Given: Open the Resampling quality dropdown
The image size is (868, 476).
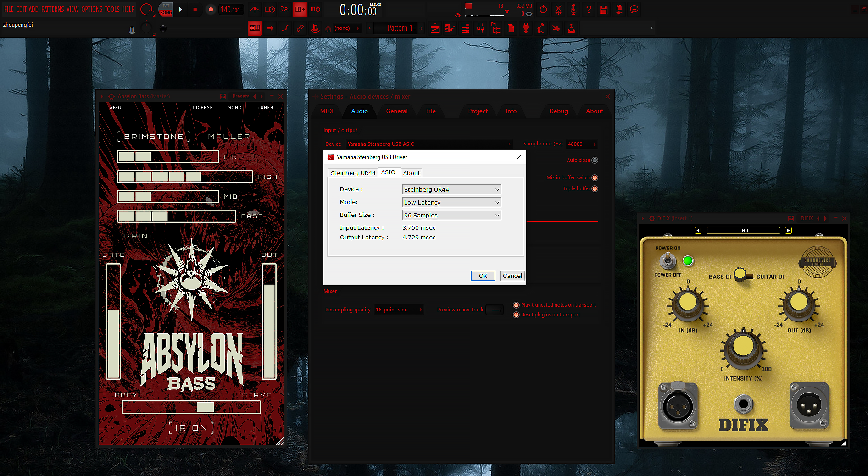Looking at the screenshot, I should [x=399, y=310].
